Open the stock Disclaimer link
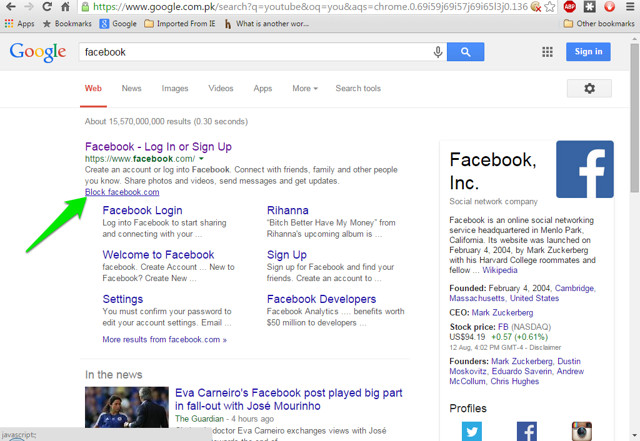 [545, 347]
